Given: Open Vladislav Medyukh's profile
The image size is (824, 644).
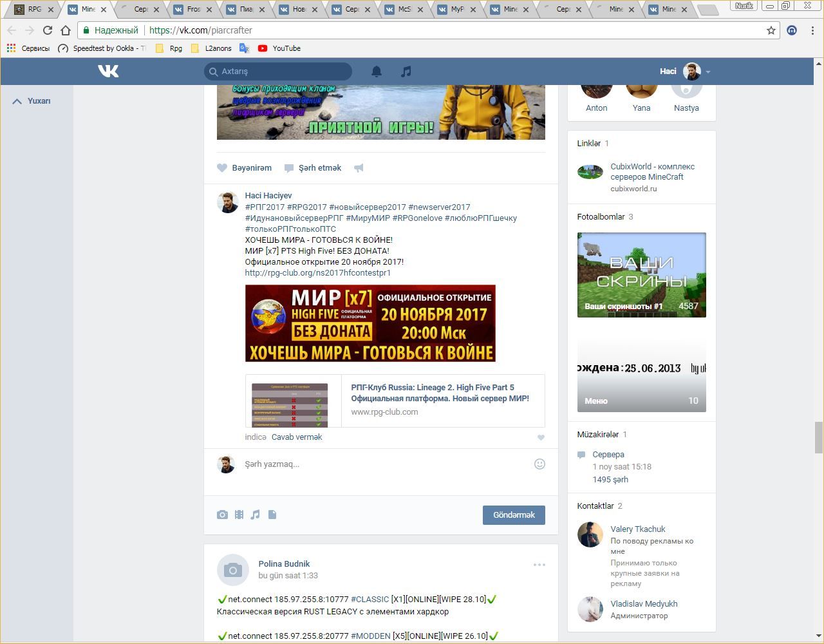Looking at the screenshot, I should tap(644, 604).
